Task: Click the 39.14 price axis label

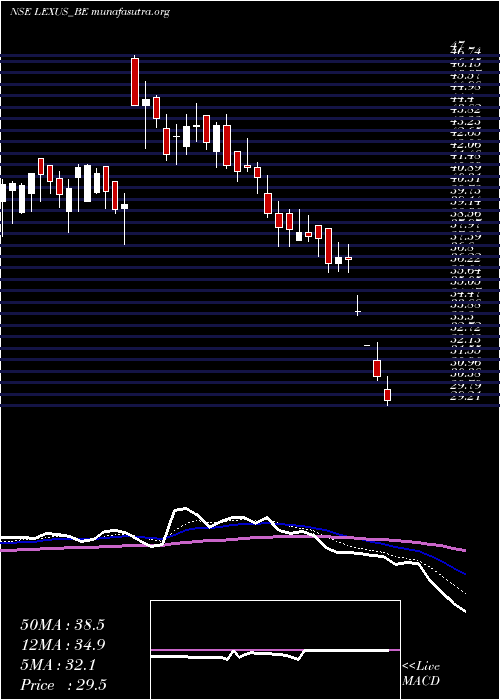Action: tap(466, 203)
